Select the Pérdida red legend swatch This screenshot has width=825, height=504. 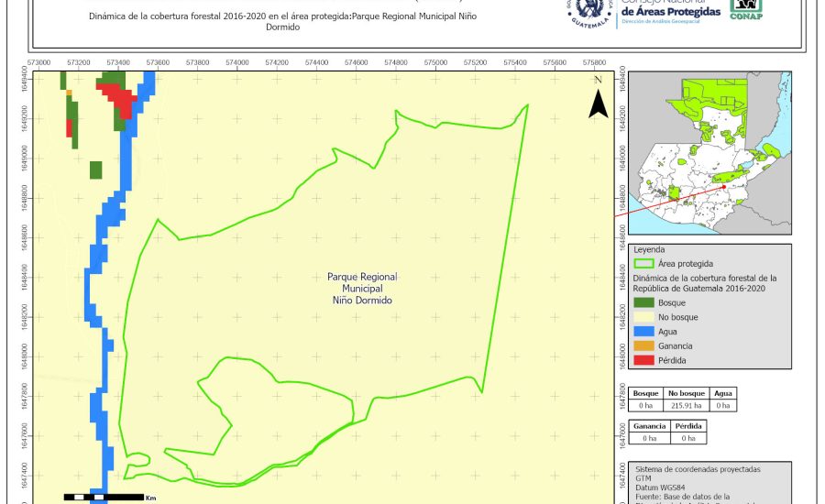645,360
